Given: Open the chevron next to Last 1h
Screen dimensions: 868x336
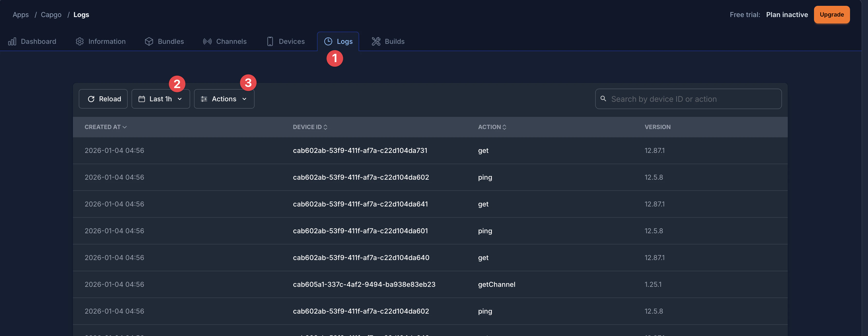Looking at the screenshot, I should click(x=180, y=99).
